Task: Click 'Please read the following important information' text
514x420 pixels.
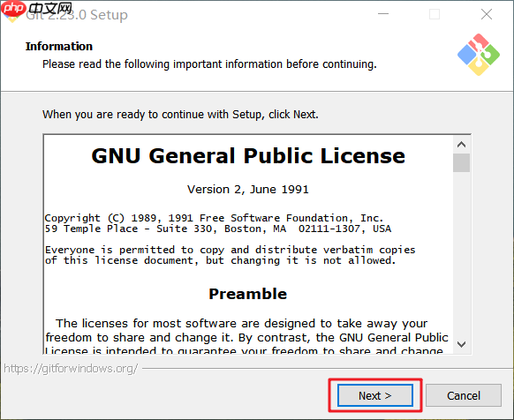Action: coord(209,64)
